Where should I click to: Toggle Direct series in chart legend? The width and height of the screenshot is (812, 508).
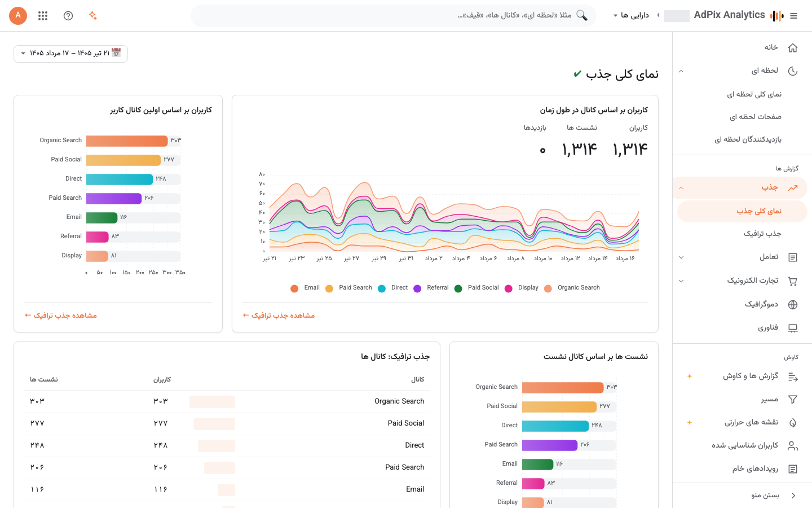point(393,288)
